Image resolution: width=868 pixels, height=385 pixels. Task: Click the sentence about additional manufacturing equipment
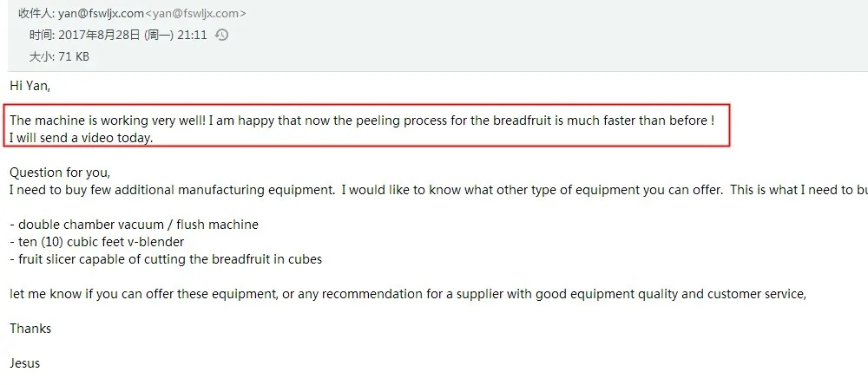[x=172, y=190]
